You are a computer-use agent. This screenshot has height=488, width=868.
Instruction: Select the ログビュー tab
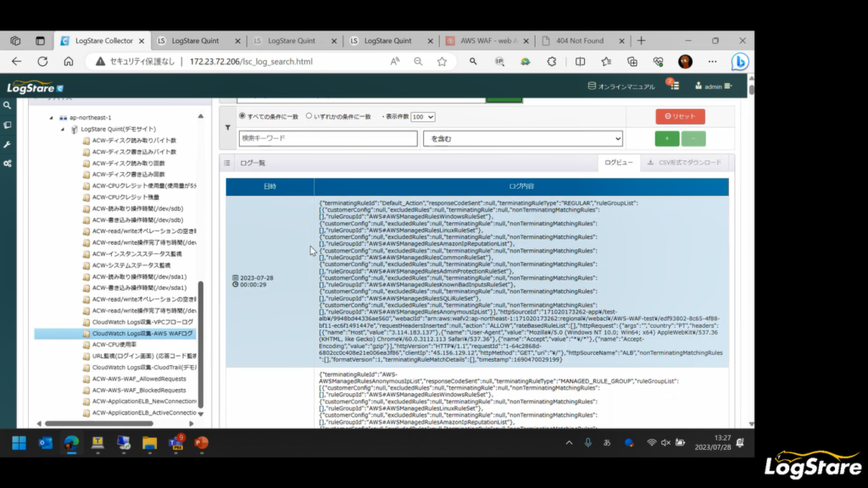coord(618,163)
